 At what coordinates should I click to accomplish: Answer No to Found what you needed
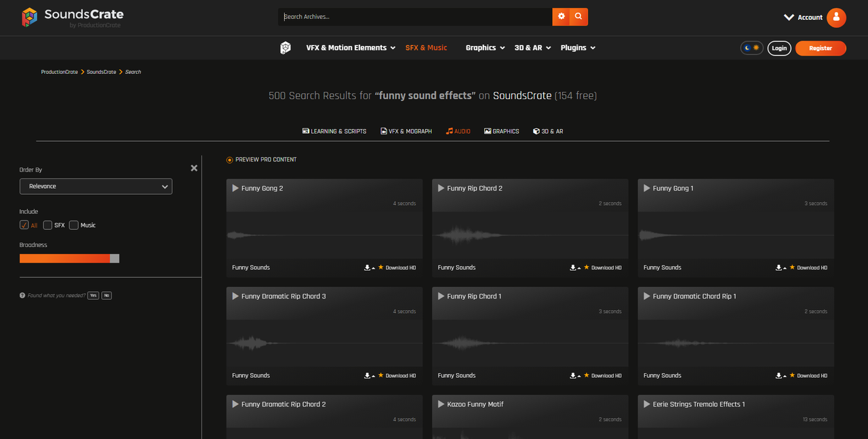point(106,296)
